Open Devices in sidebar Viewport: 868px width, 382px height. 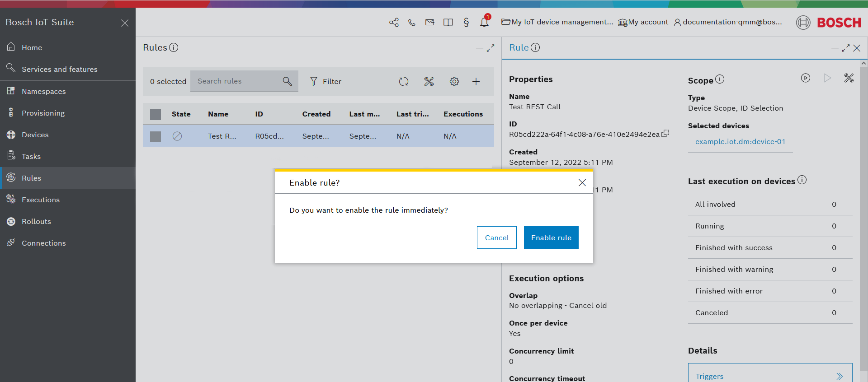click(x=68, y=135)
